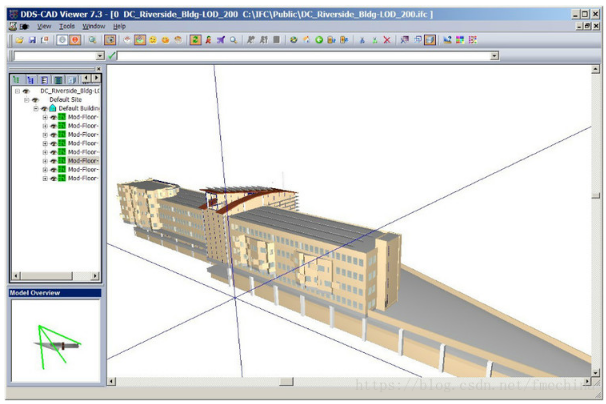Click the search magnifier next to the airplane
Viewport: 606px width, 404px height.
(233, 40)
